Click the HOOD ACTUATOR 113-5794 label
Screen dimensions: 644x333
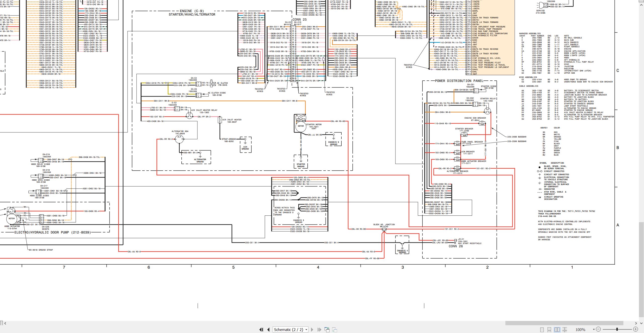click(12, 227)
